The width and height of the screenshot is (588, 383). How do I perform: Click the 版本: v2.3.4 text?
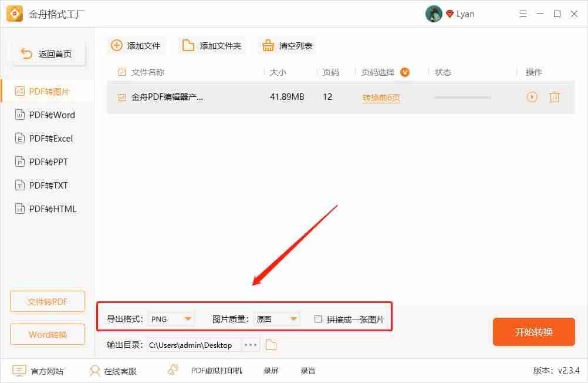pyautogui.click(x=556, y=371)
